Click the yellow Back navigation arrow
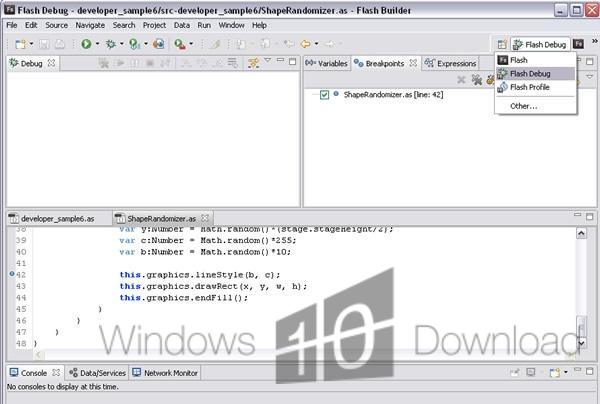 [305, 44]
